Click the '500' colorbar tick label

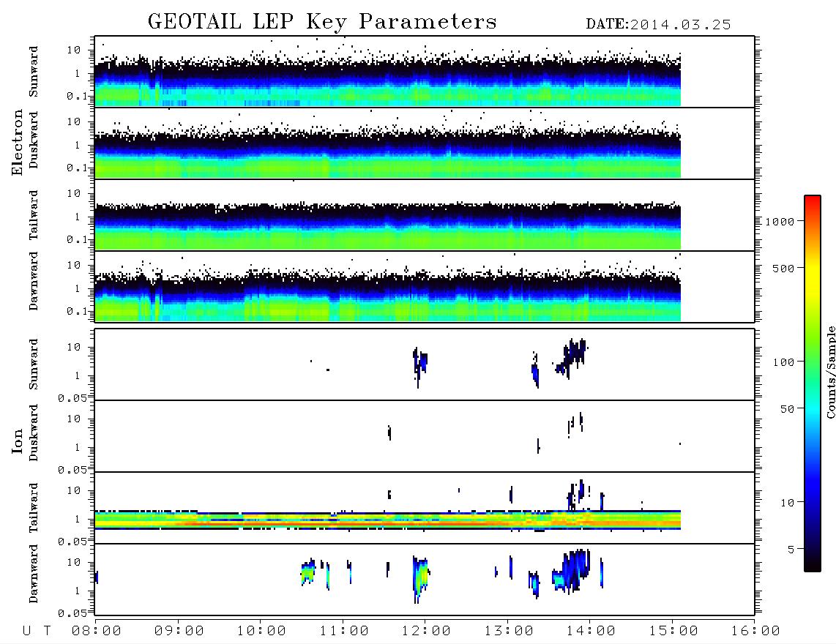click(784, 268)
